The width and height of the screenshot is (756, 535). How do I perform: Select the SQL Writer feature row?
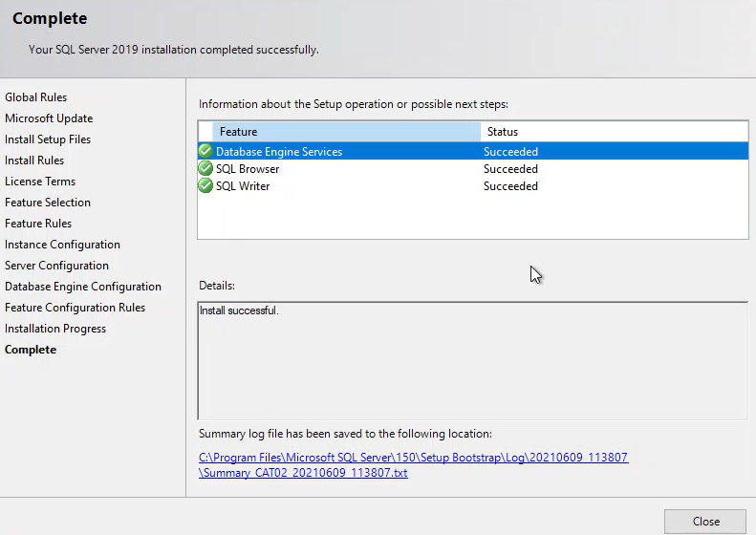click(x=473, y=186)
